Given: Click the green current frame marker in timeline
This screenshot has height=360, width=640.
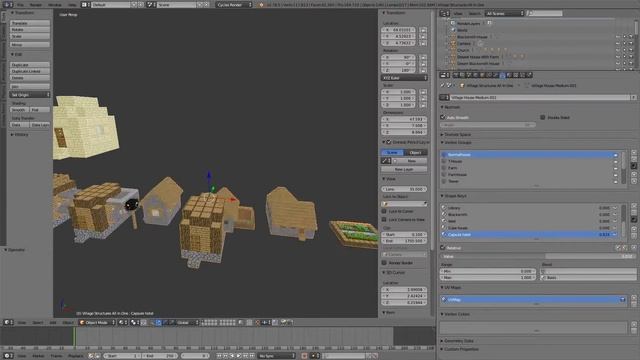Looking at the screenshot, I should pos(74,337).
